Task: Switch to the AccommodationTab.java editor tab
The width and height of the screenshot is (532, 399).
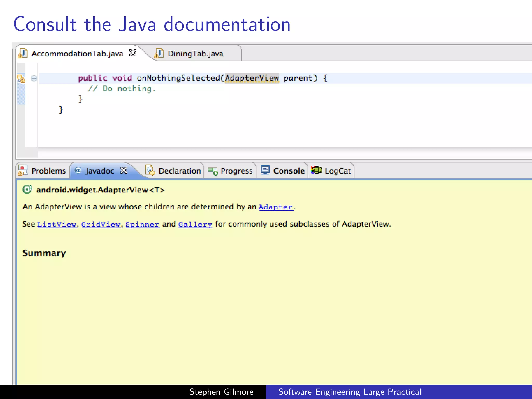Action: (77, 54)
